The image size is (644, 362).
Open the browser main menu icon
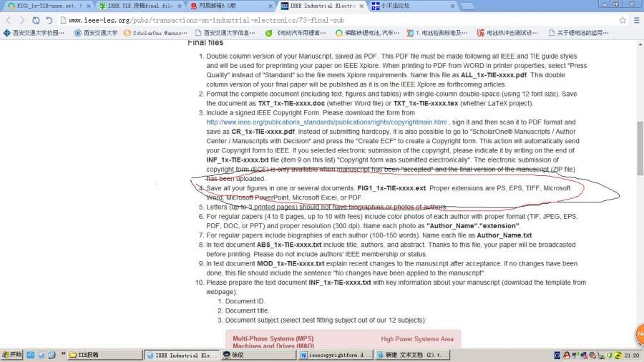[x=636, y=20]
